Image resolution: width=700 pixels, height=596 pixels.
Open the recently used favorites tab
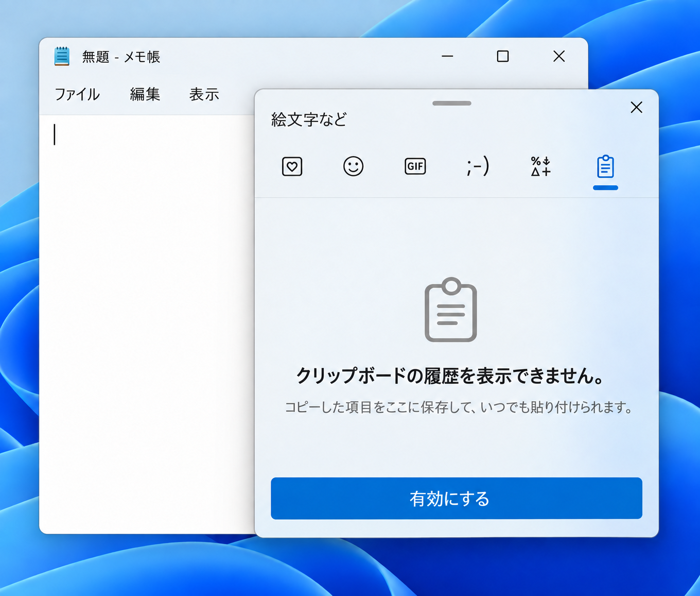(292, 166)
